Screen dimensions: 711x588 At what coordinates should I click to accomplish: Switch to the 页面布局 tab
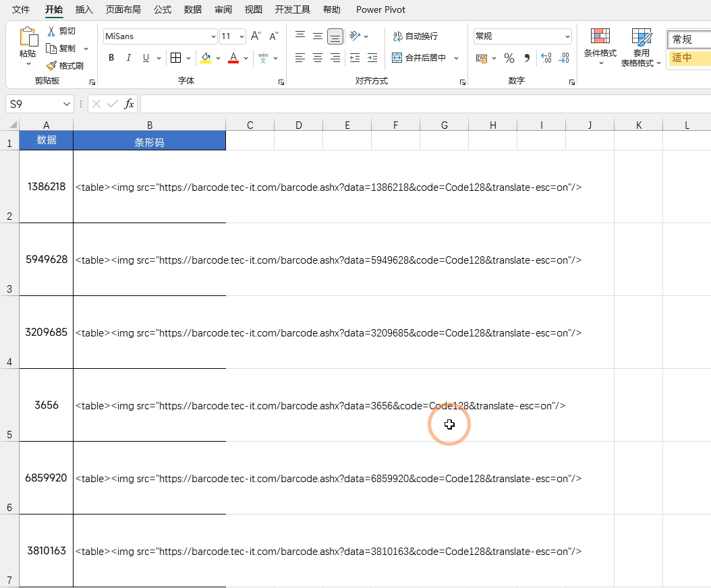click(123, 9)
